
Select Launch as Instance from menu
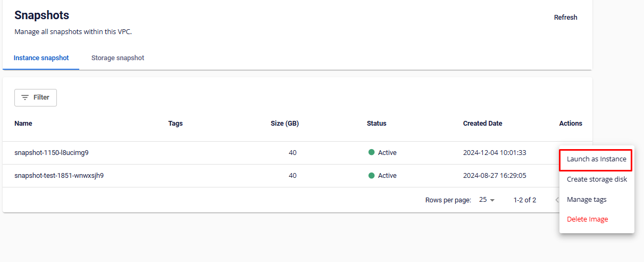coord(596,159)
